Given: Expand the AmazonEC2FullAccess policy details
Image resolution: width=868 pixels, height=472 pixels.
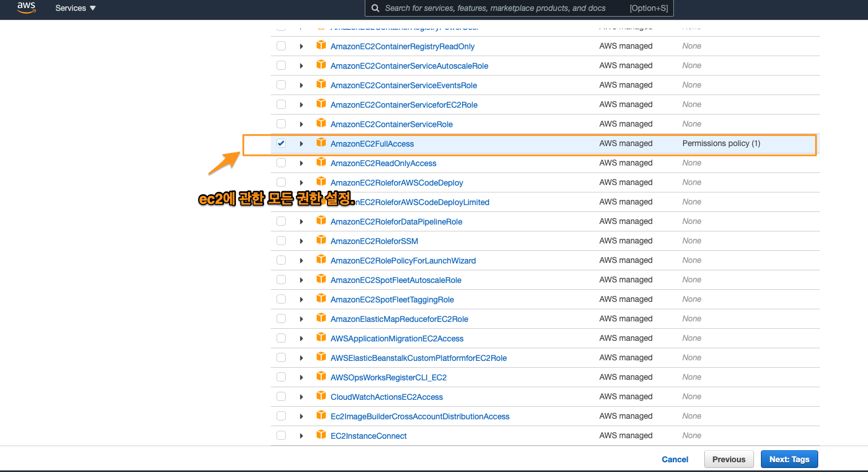Looking at the screenshot, I should (301, 144).
